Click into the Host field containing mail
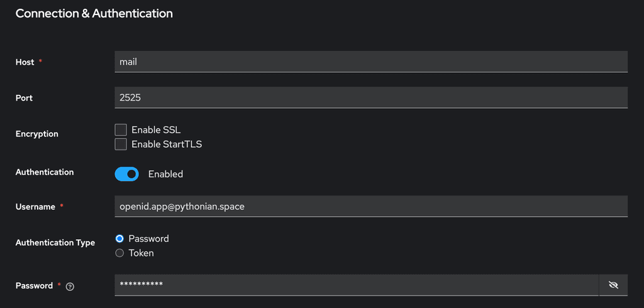Viewport: 644px width, 308px height. point(371,62)
